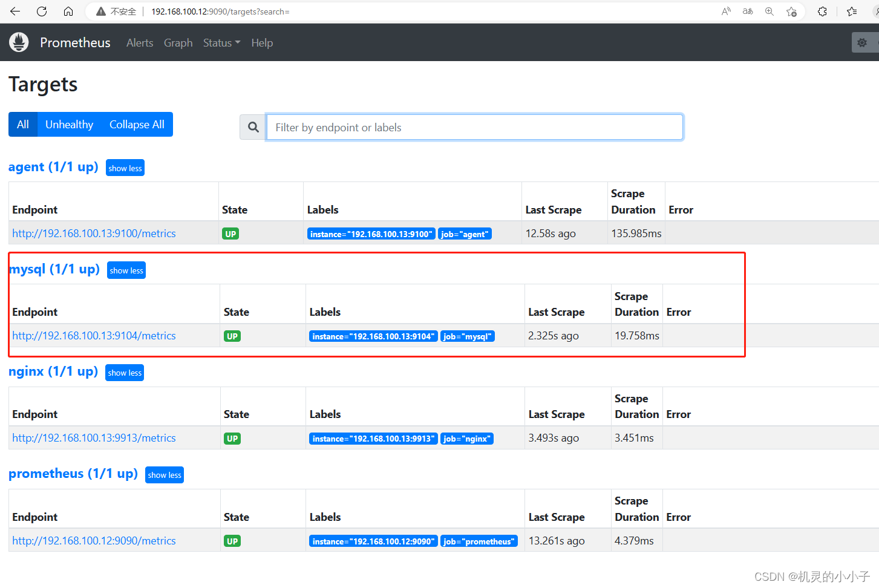Open the Help menu item
This screenshot has width=879, height=588.
262,43
